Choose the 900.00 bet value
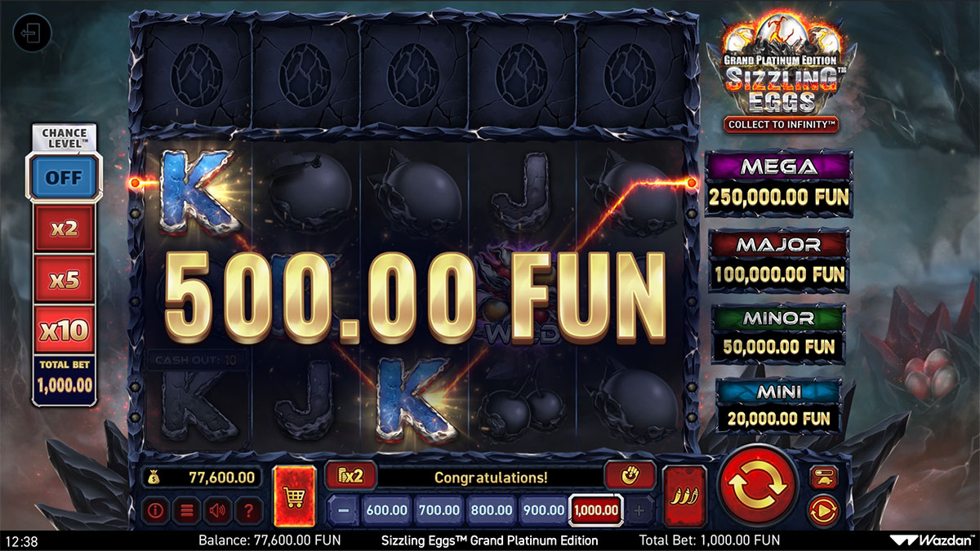980x551 pixels. [543, 511]
